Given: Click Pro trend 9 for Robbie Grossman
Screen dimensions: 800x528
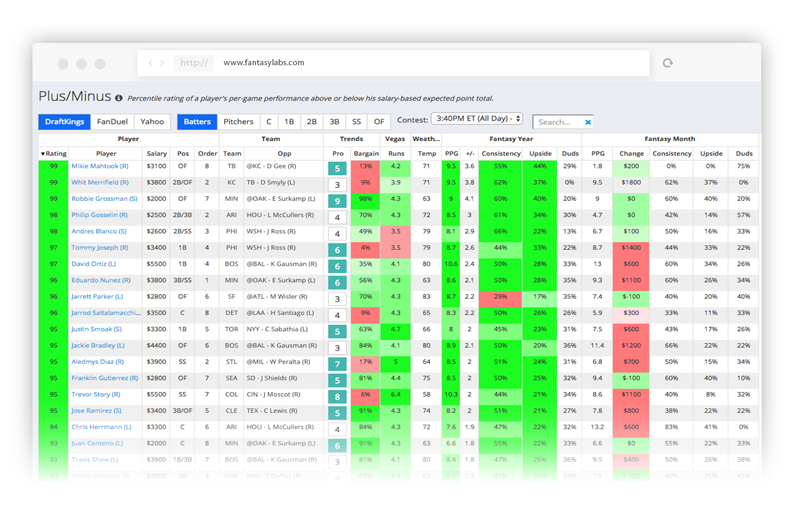Looking at the screenshot, I should tap(337, 201).
